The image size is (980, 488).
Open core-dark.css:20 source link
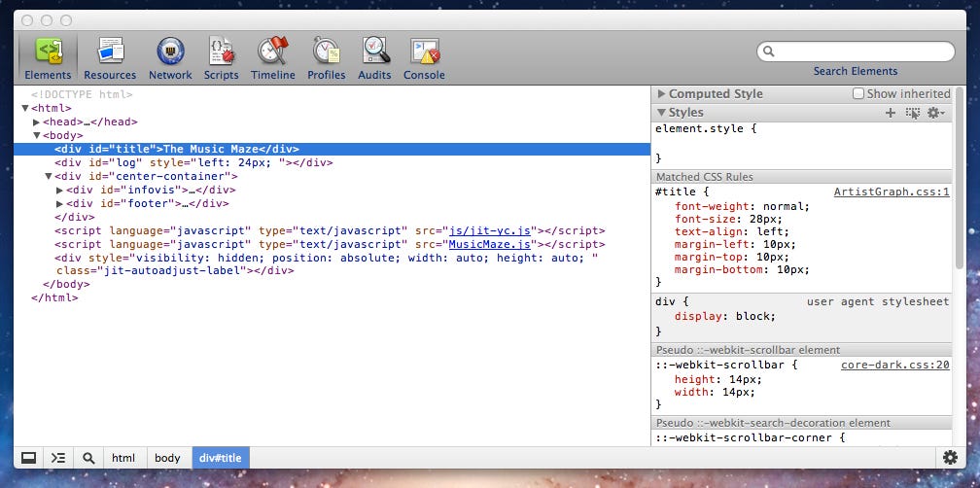[x=895, y=365]
